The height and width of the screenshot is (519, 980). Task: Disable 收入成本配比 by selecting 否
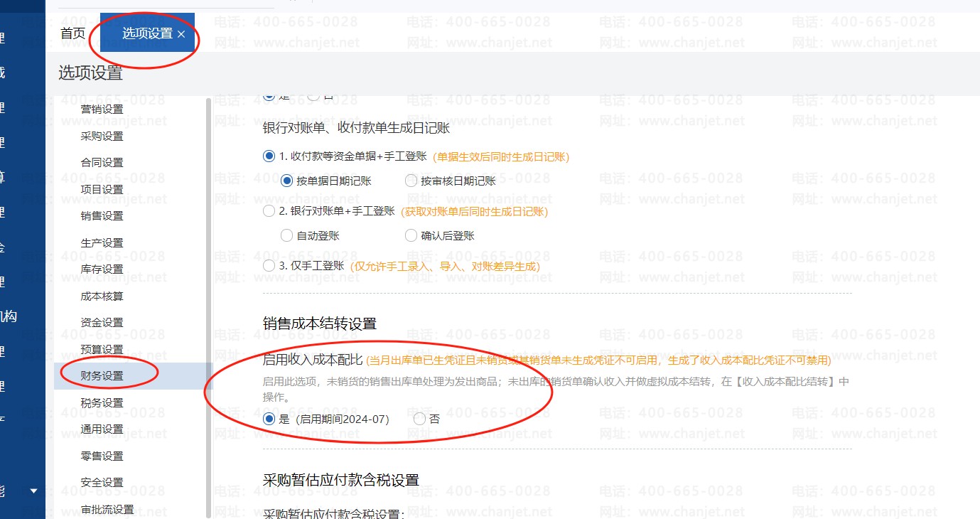click(419, 419)
